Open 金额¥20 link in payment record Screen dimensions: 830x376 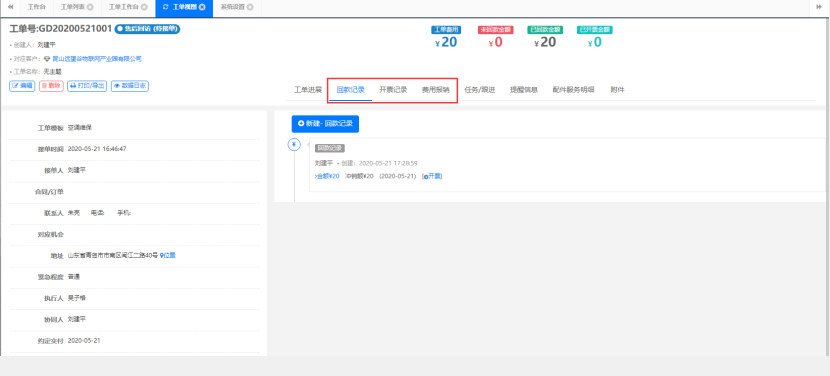pyautogui.click(x=327, y=176)
